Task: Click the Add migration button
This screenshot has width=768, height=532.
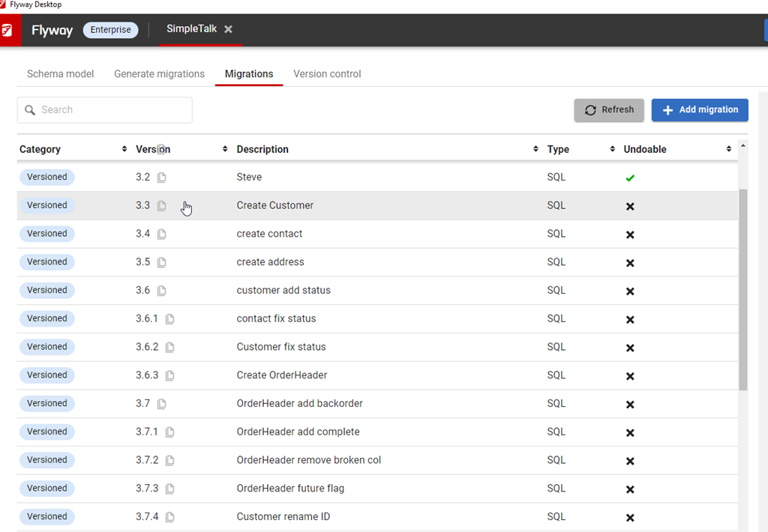Action: (700, 109)
